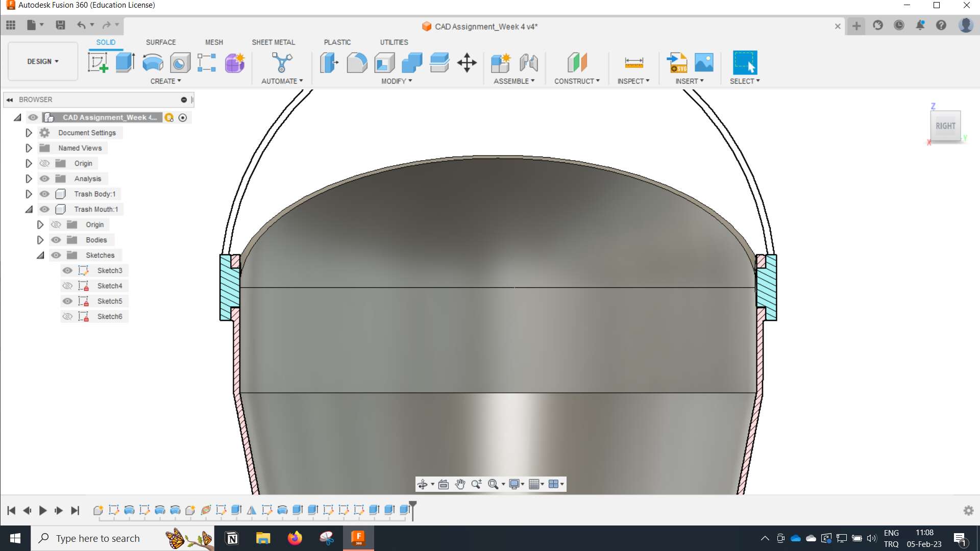Select the Measure tool
The height and width of the screenshot is (551, 980).
tap(633, 63)
